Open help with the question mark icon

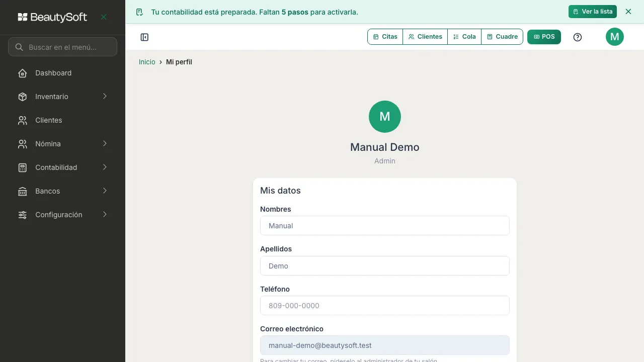click(x=578, y=37)
